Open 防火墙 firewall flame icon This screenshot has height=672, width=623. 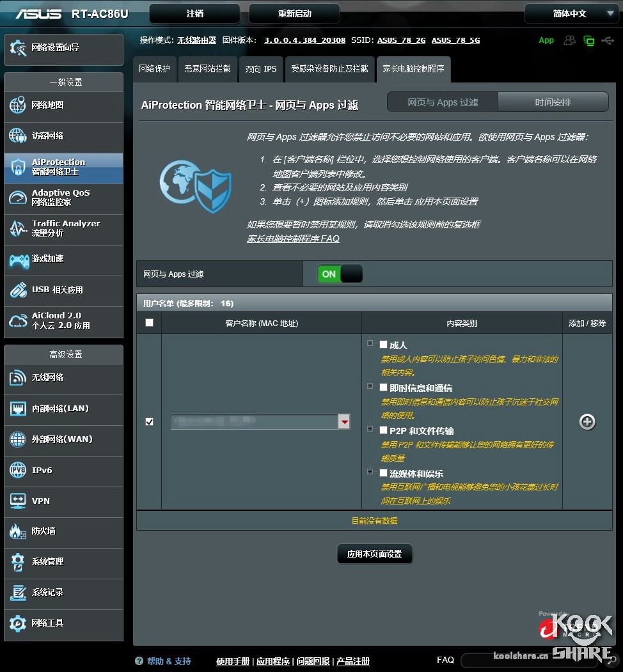pyautogui.click(x=17, y=531)
